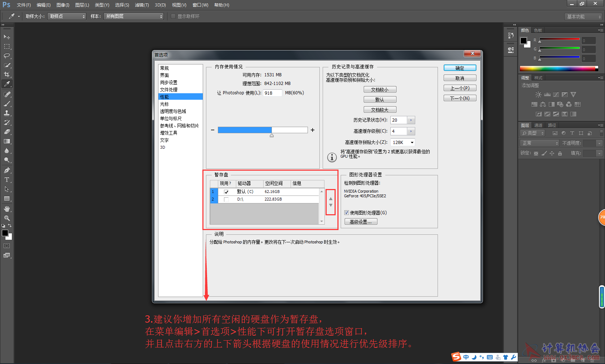Select the Lasso tool

(x=7, y=56)
